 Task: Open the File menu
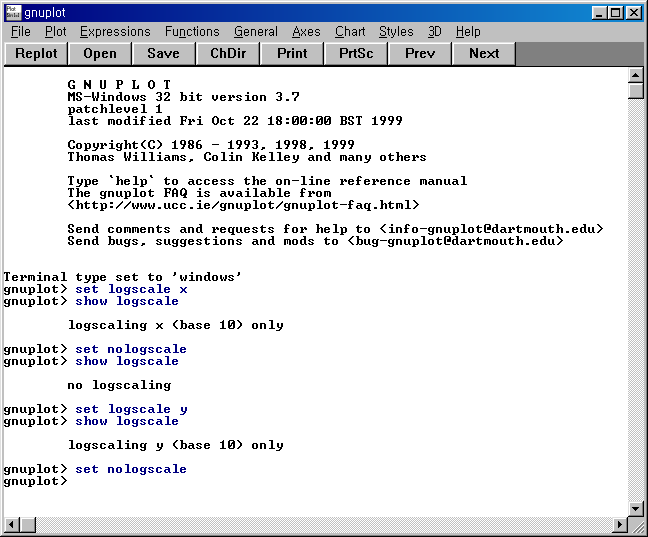click(x=21, y=32)
